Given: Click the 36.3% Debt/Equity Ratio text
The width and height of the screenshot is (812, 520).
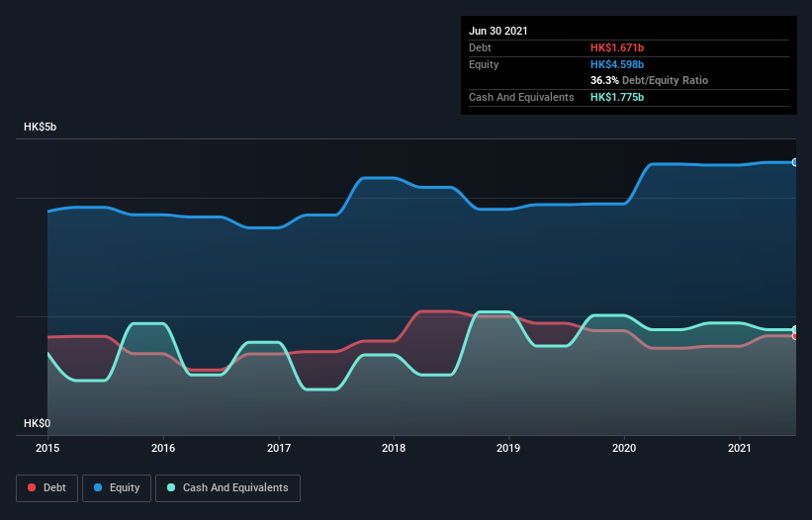Looking at the screenshot, I should click(650, 81).
